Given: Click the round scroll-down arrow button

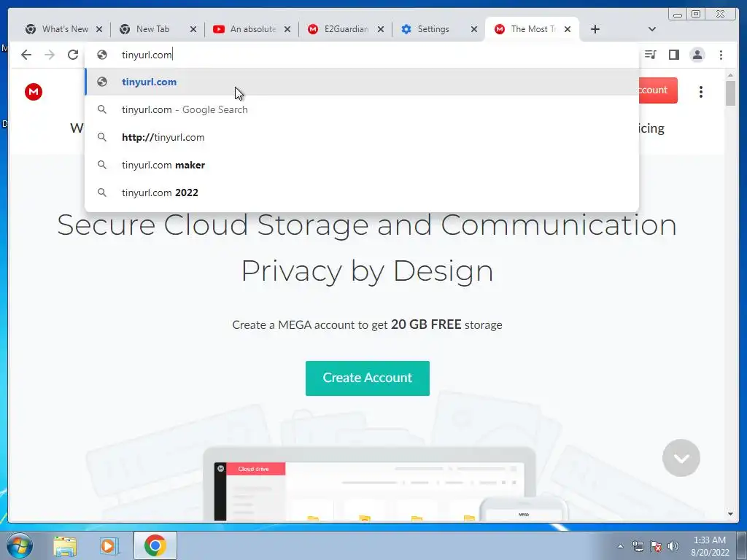Looking at the screenshot, I should [x=681, y=458].
